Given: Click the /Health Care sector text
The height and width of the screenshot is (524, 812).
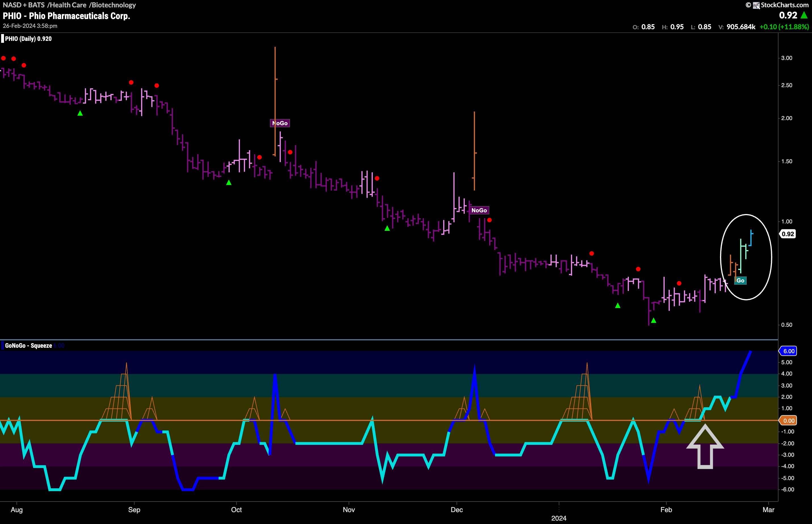Looking at the screenshot, I should tap(67, 5).
